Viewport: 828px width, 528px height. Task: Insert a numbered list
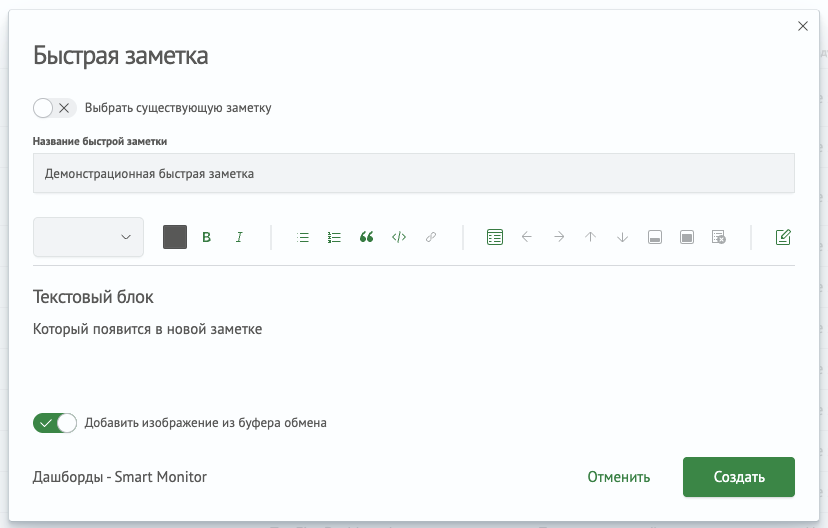[334, 237]
